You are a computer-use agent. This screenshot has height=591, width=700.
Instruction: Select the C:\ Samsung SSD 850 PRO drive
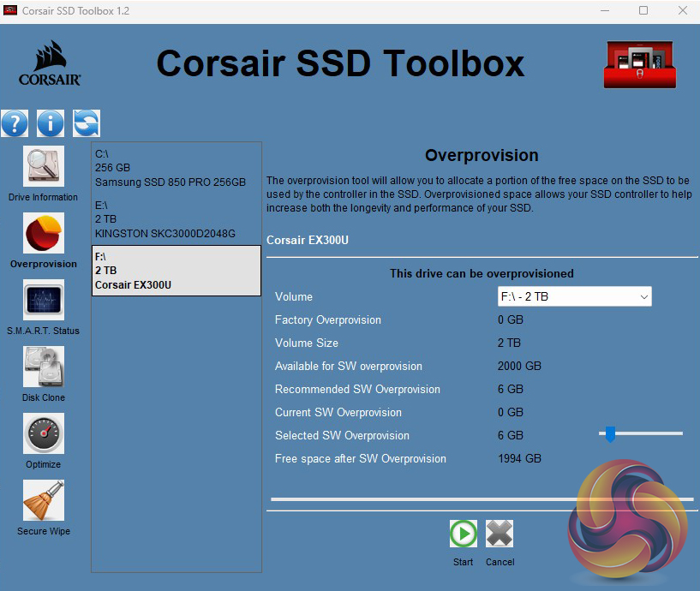176,168
